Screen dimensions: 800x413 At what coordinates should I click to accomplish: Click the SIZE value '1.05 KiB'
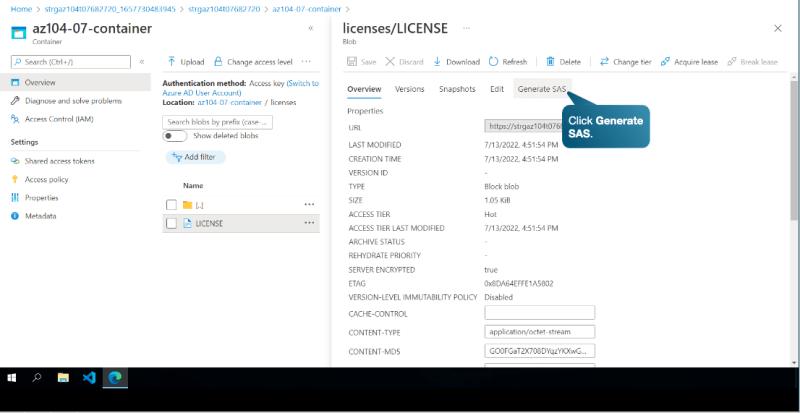497,201
